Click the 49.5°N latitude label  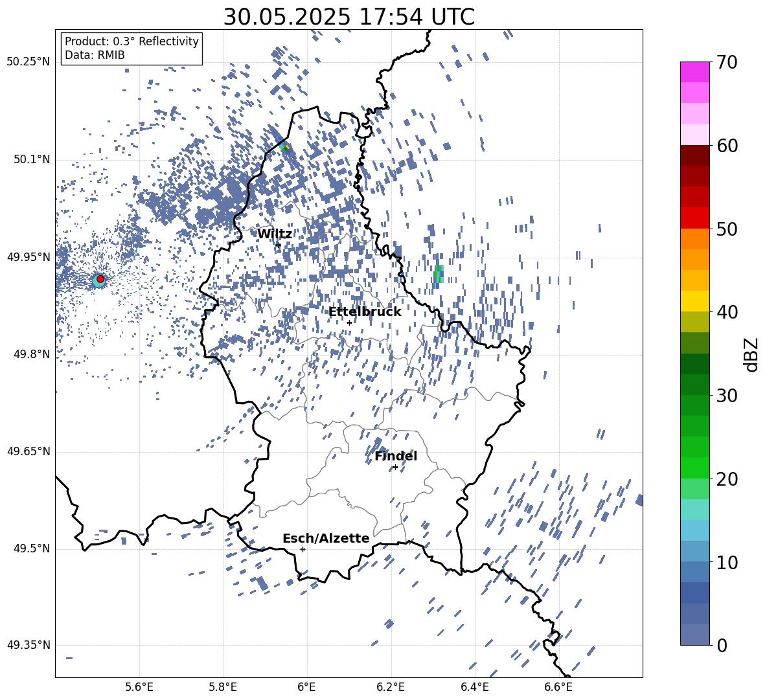pos(32,548)
